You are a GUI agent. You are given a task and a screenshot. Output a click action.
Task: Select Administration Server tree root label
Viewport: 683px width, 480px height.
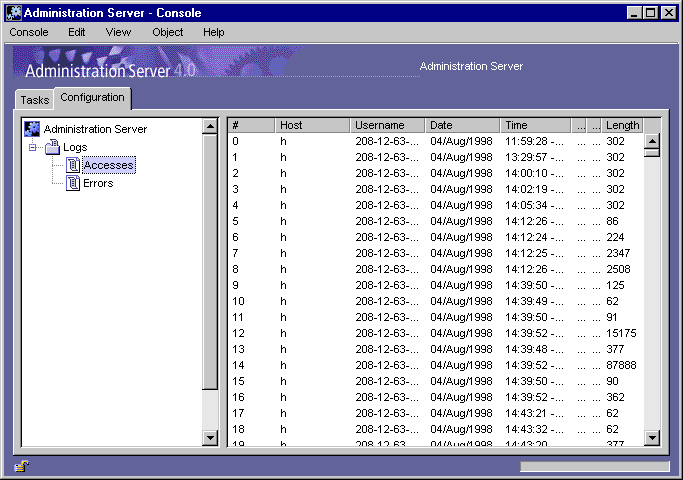click(95, 129)
